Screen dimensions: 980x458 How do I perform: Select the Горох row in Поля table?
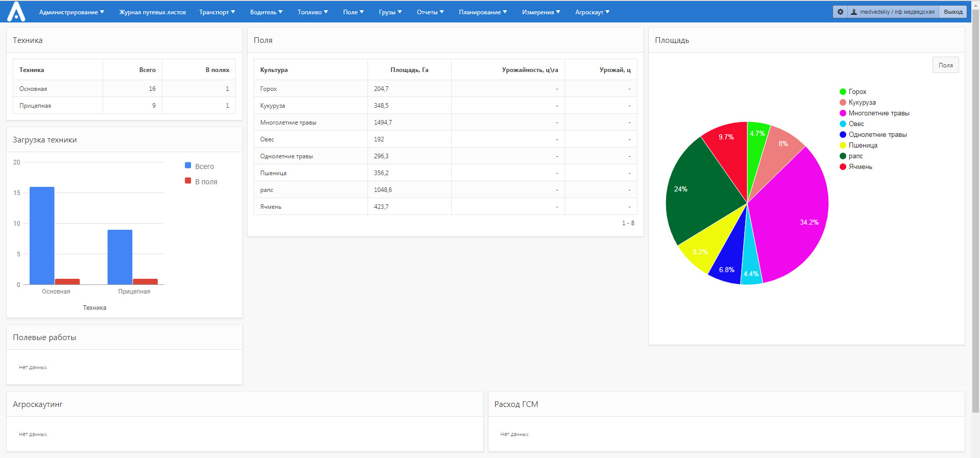pyautogui.click(x=446, y=89)
